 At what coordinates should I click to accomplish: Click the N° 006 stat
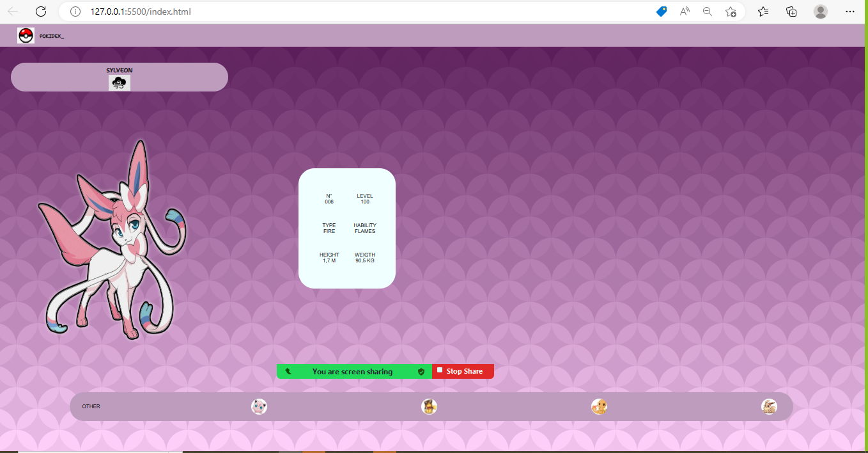[x=329, y=199]
